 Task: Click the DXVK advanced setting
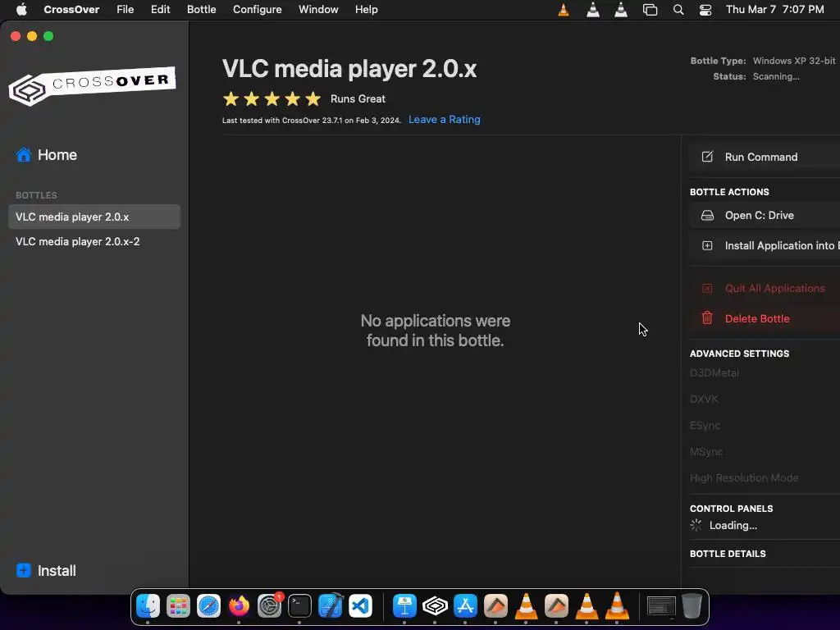point(704,399)
